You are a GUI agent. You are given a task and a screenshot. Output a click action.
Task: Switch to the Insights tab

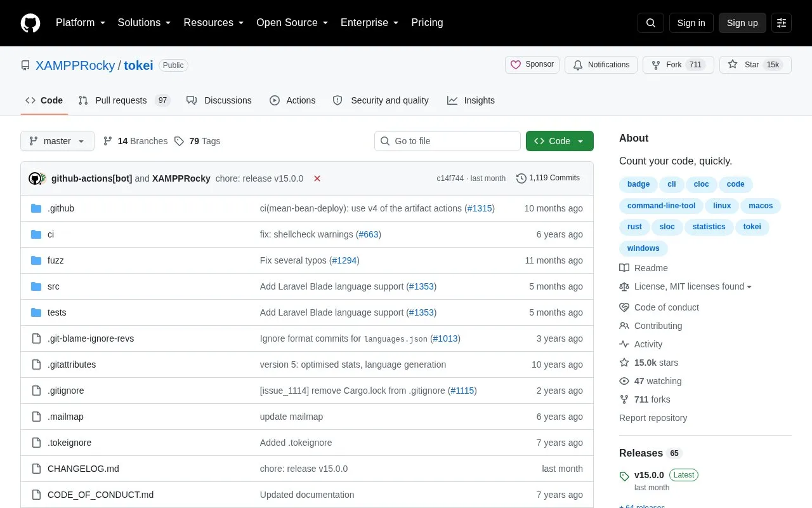click(471, 100)
